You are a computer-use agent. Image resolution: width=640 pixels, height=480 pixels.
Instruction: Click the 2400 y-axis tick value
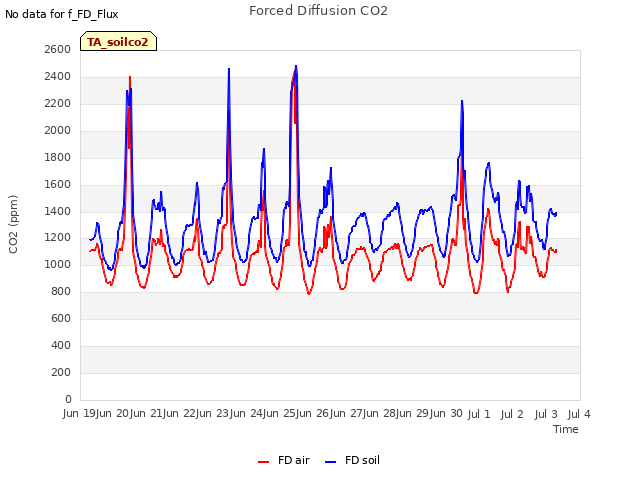click(58, 76)
